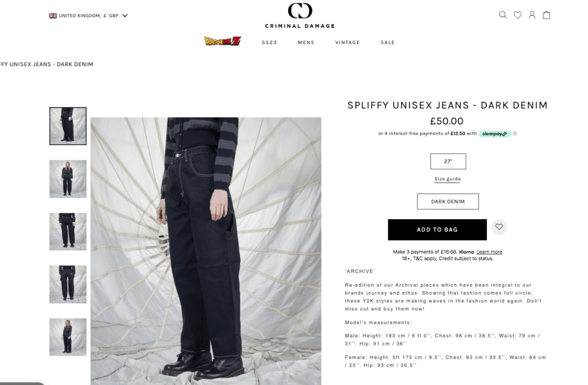Screen dimensions: 588x385
Task: Open search with the magnifier icon
Action: [503, 15]
